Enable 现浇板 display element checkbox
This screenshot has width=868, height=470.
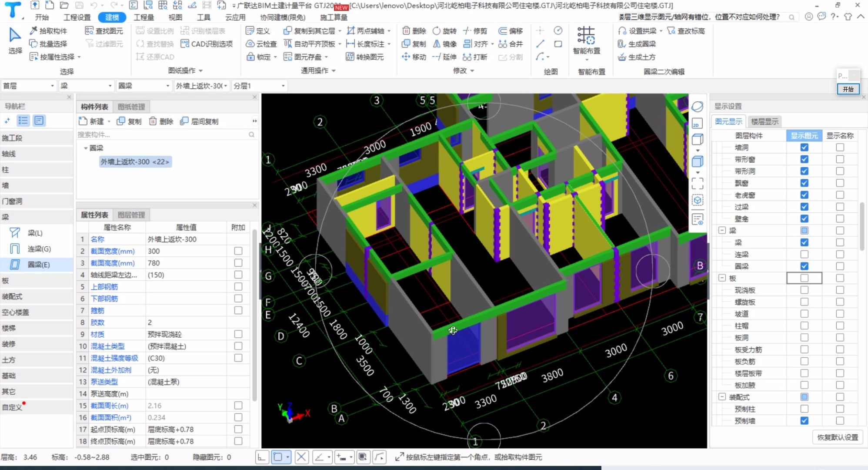(x=804, y=290)
